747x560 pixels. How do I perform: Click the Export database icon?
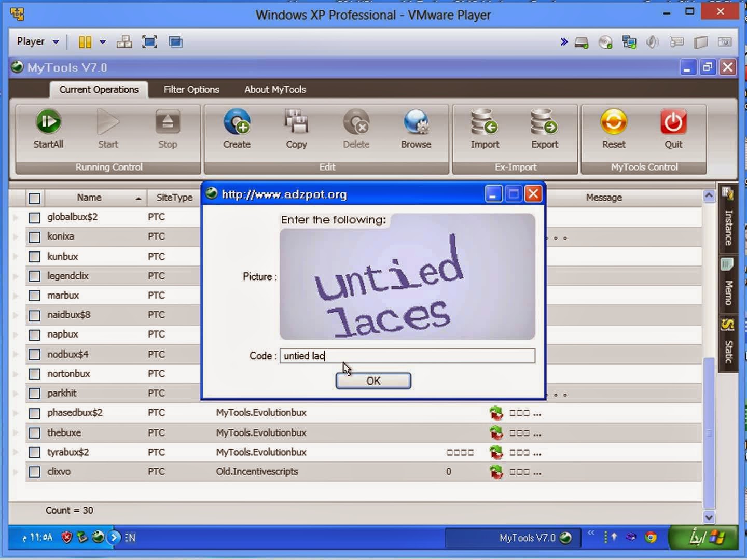(544, 122)
